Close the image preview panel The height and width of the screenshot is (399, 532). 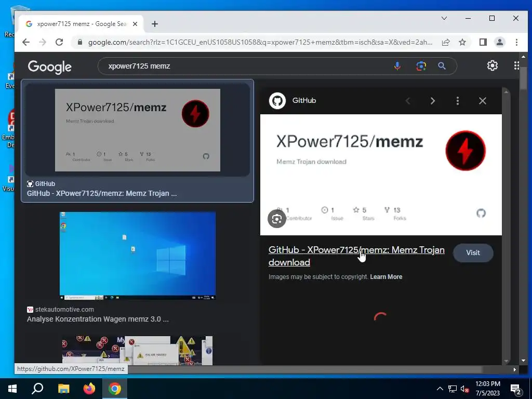(x=483, y=101)
